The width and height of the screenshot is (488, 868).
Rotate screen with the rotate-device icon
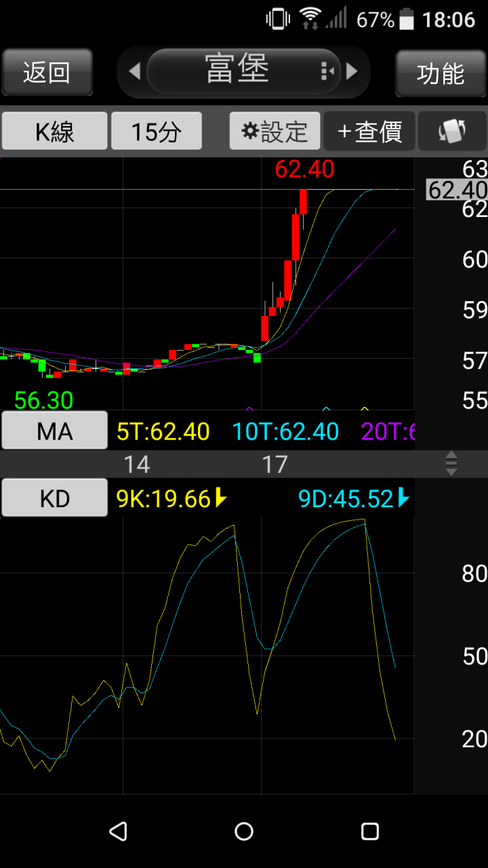click(x=453, y=131)
